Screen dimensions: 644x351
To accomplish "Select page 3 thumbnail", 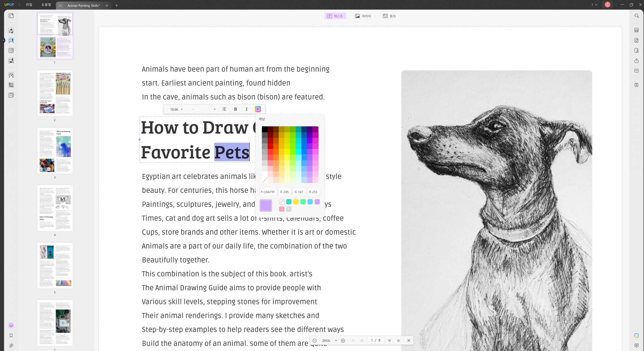I will click(55, 151).
